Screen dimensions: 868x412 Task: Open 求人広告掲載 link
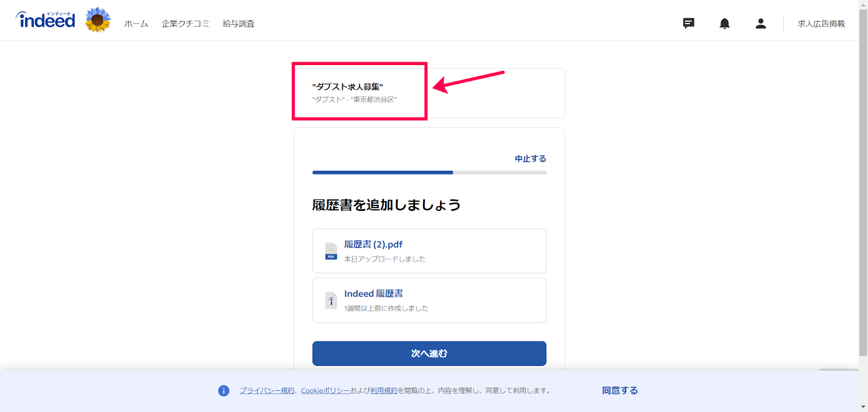821,24
